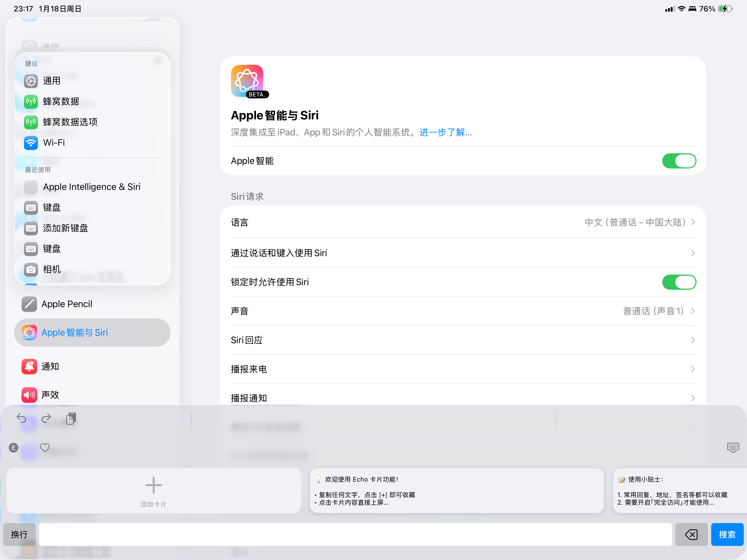Select 蜂窝数据 from suggestions

(x=92, y=101)
